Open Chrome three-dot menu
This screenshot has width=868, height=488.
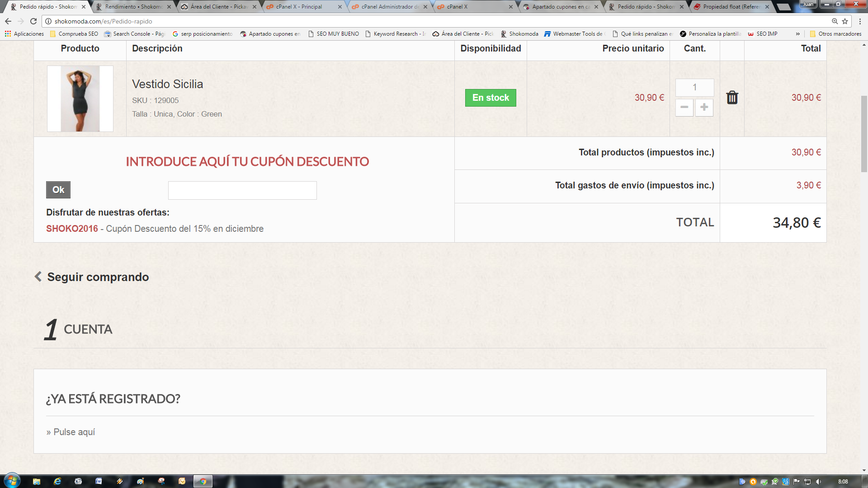tap(860, 21)
